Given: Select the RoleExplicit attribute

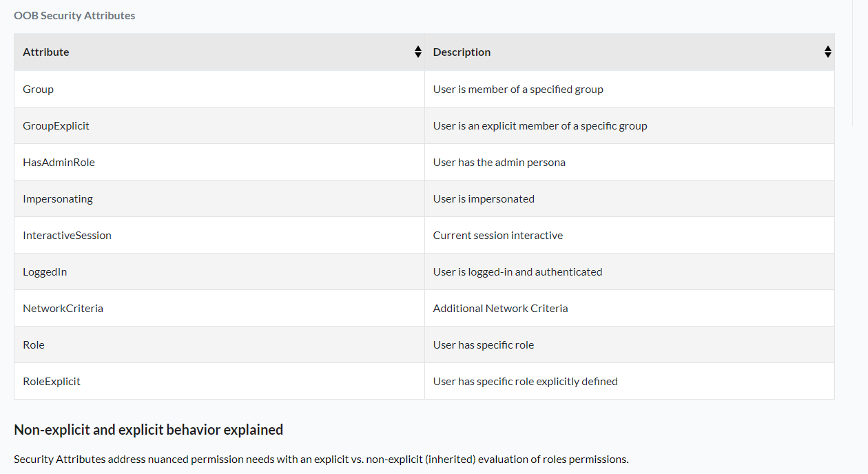Looking at the screenshot, I should point(52,381).
